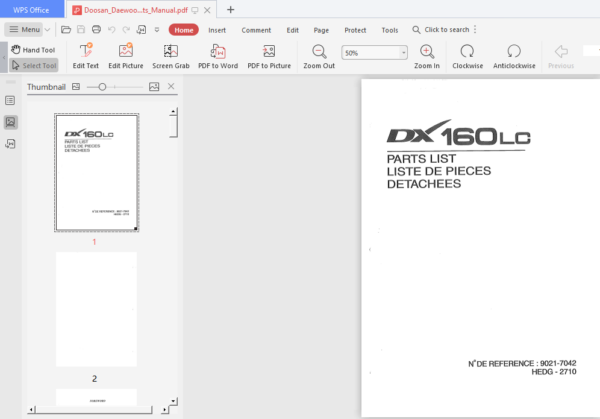Open the more options dots beside search

(x=475, y=29)
